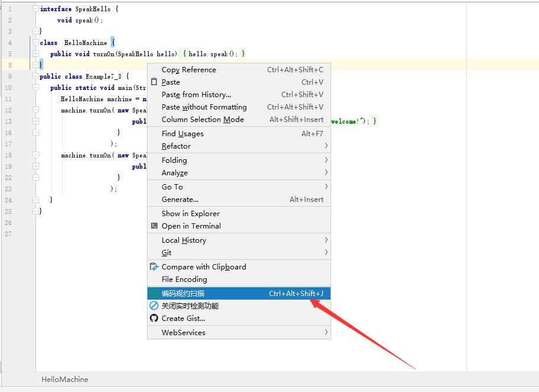Collapse the HelloMachine class fold marker
This screenshot has height=392, width=539.
(x=36, y=42)
